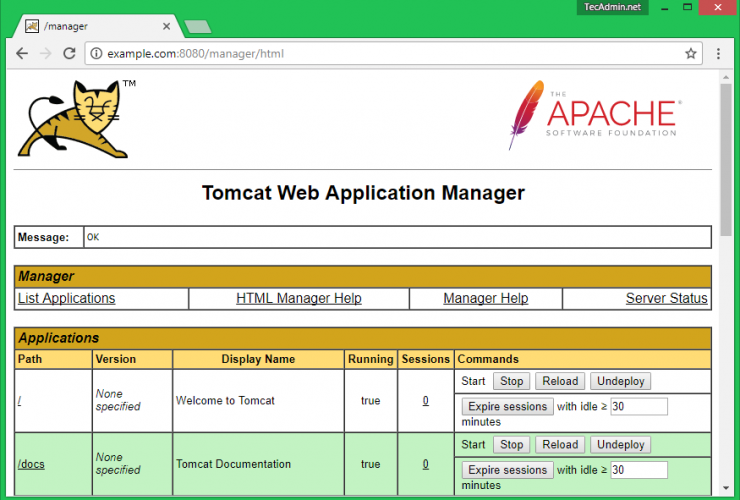Open Chrome three-dot menu
Image resolution: width=740 pixels, height=500 pixels.
click(718, 53)
